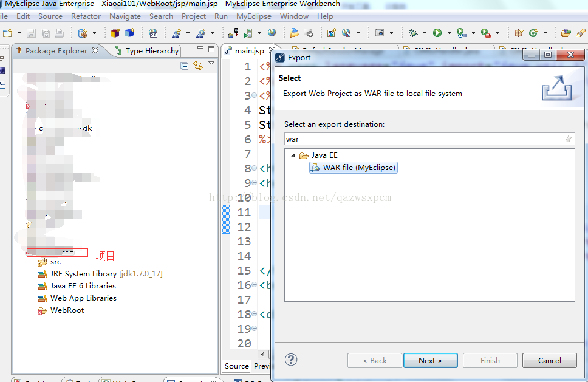This screenshot has width=588, height=382.
Task: Toggle Link with Editor in Package Explorer
Action: [198, 66]
